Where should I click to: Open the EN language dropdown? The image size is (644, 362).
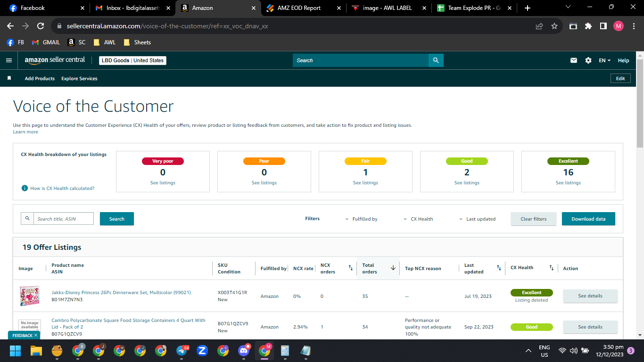(605, 60)
